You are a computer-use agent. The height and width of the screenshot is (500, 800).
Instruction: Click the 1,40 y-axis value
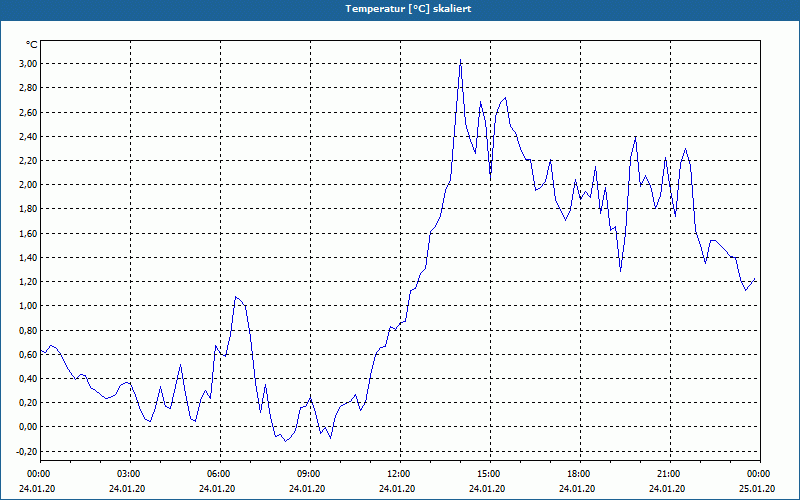(29, 257)
